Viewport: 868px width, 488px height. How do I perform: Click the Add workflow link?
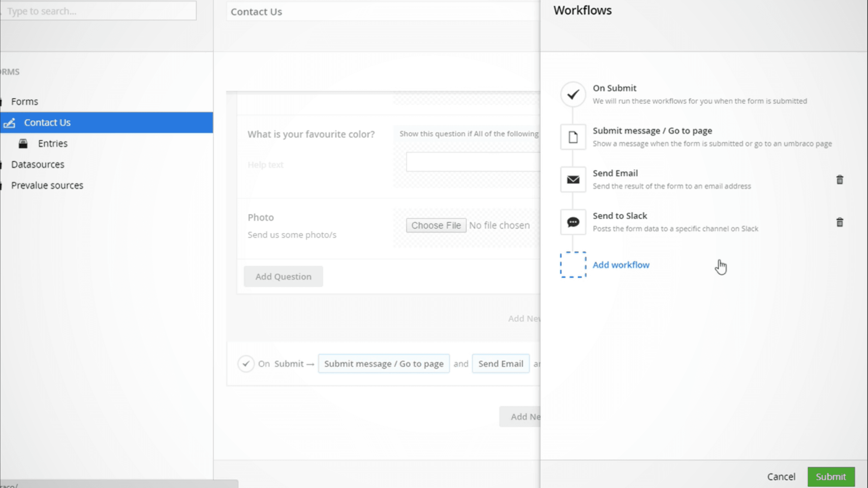click(621, 265)
